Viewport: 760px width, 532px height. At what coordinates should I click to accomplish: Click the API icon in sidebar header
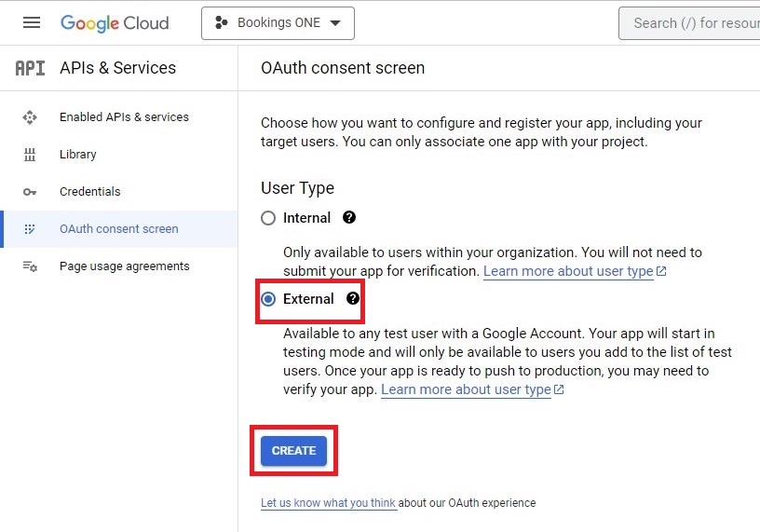tap(30, 68)
